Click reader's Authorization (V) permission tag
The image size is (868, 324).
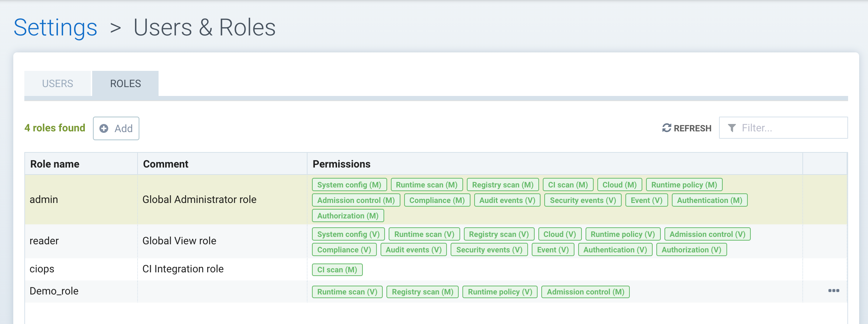pos(691,250)
